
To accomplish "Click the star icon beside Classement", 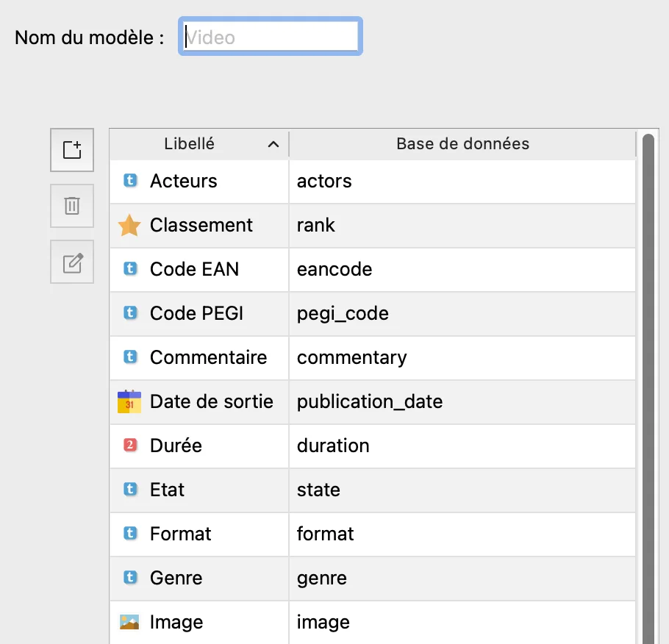I will click(x=129, y=226).
